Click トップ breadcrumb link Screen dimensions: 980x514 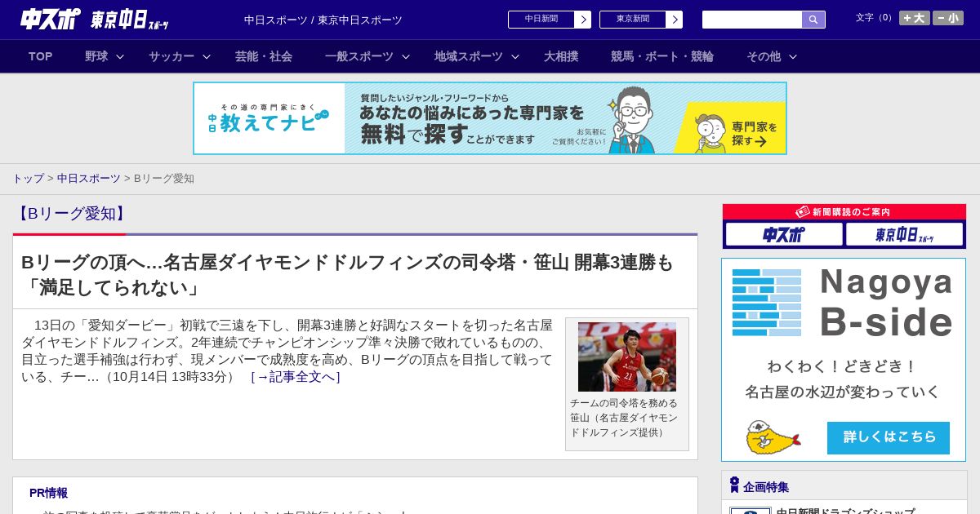point(28,179)
